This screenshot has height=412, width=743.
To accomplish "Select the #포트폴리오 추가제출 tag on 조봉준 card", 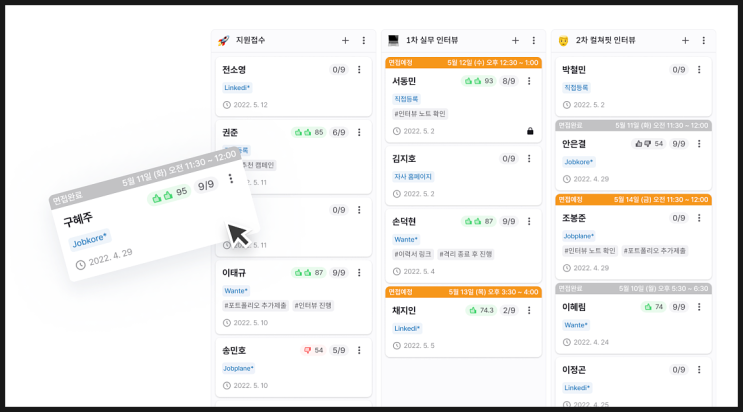I will 654,251.
